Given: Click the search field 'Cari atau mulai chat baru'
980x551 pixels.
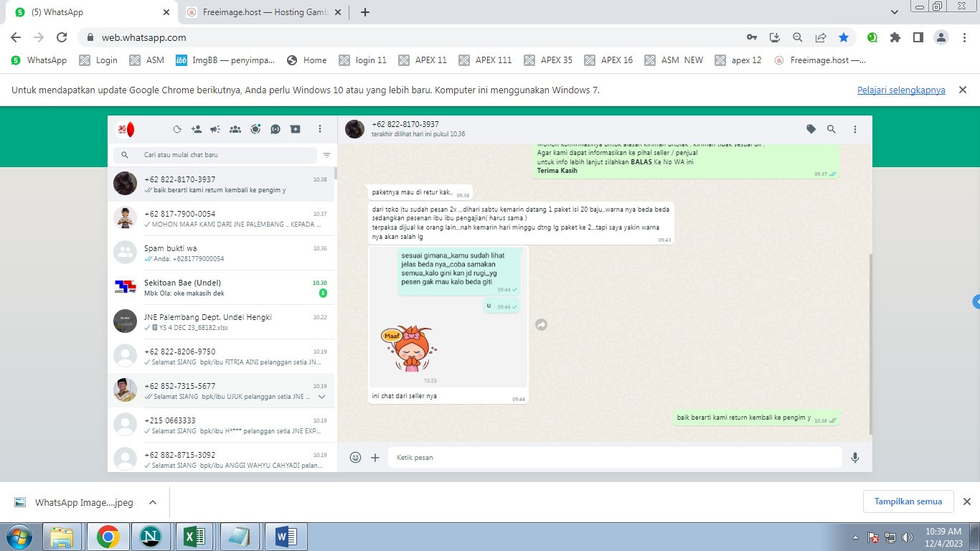Looking at the screenshot, I should tap(215, 155).
